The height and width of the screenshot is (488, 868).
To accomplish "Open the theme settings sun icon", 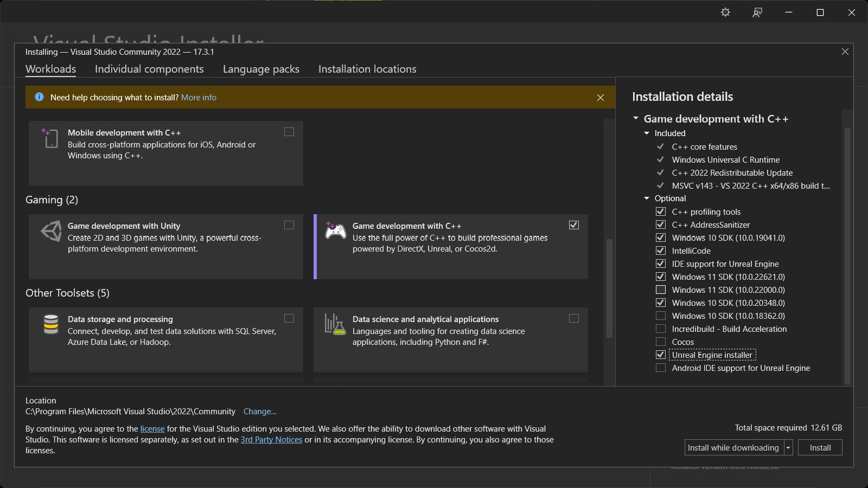I will pyautogui.click(x=725, y=12).
